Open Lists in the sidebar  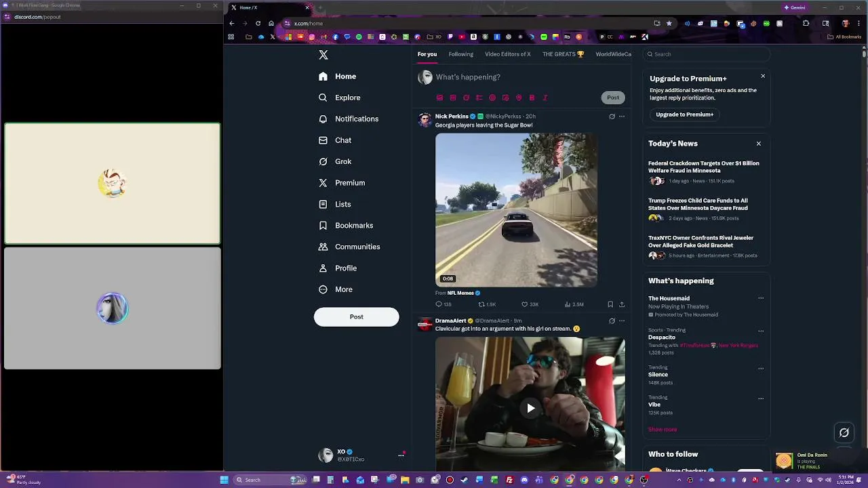coord(335,204)
